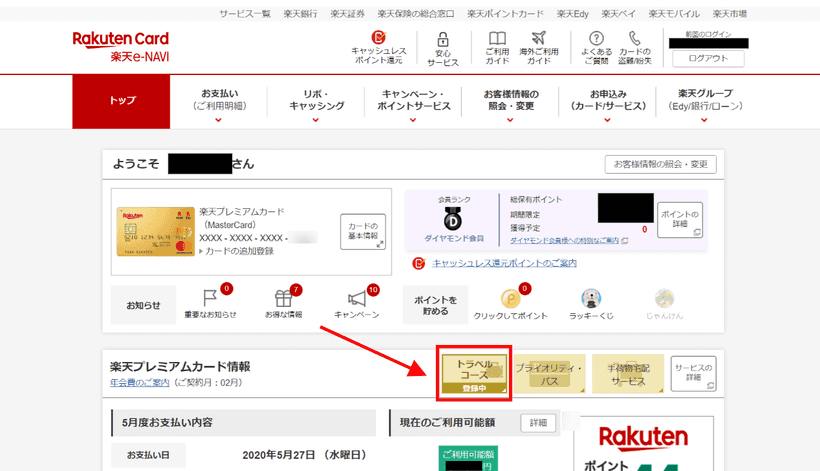Click the お知らせ label
This screenshot has height=471, width=820.
pyautogui.click(x=143, y=305)
